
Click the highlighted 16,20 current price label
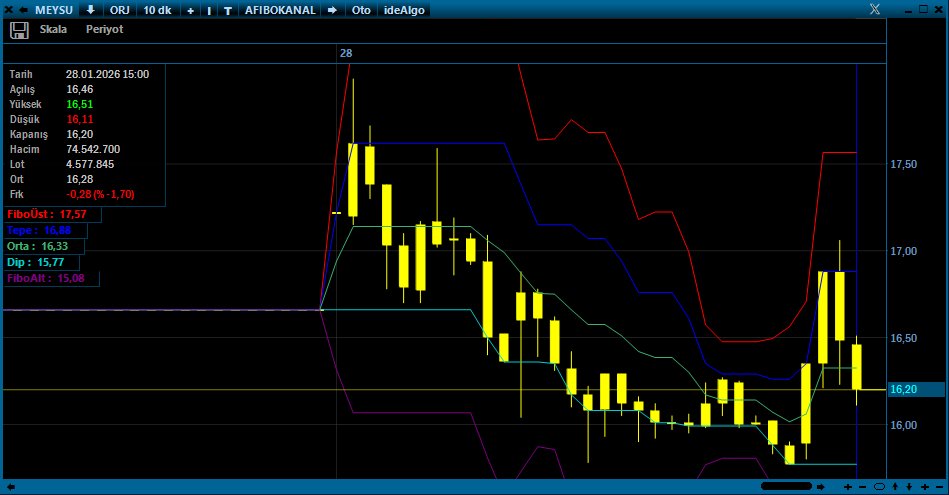tap(915, 389)
